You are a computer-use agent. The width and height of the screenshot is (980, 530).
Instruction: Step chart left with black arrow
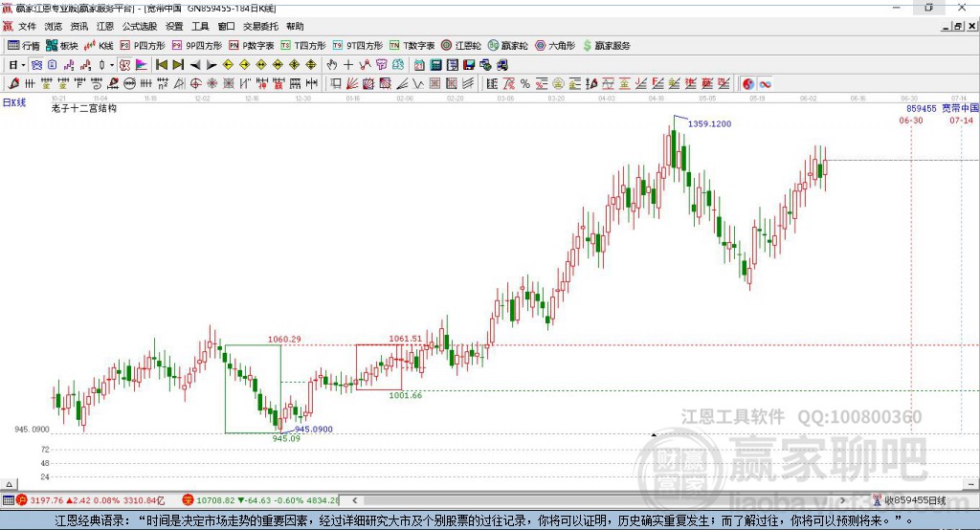(x=195, y=65)
